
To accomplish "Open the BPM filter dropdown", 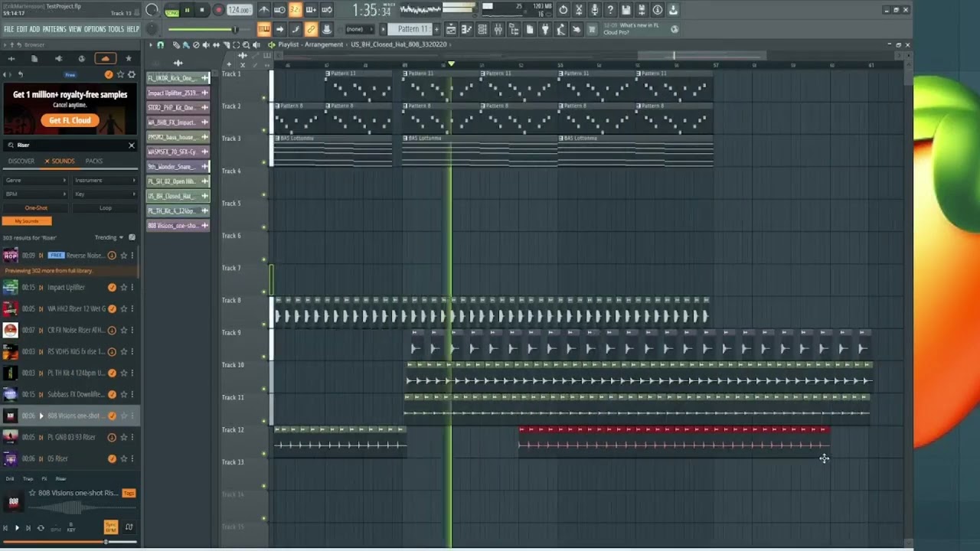I will 35,194.
